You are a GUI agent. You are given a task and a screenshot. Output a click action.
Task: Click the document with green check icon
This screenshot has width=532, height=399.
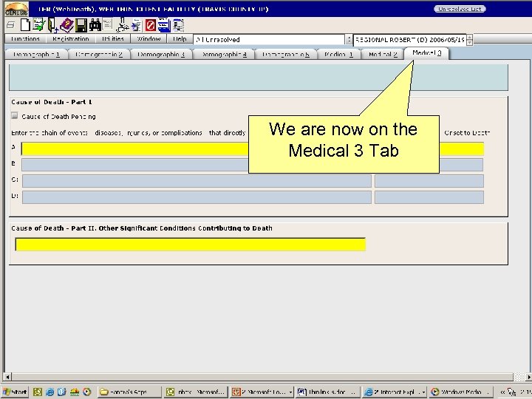tap(39, 25)
